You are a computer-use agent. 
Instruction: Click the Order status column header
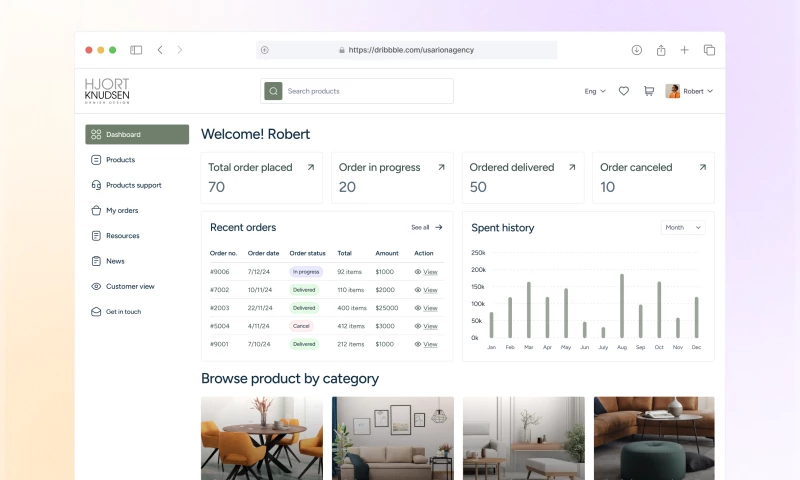(x=307, y=253)
